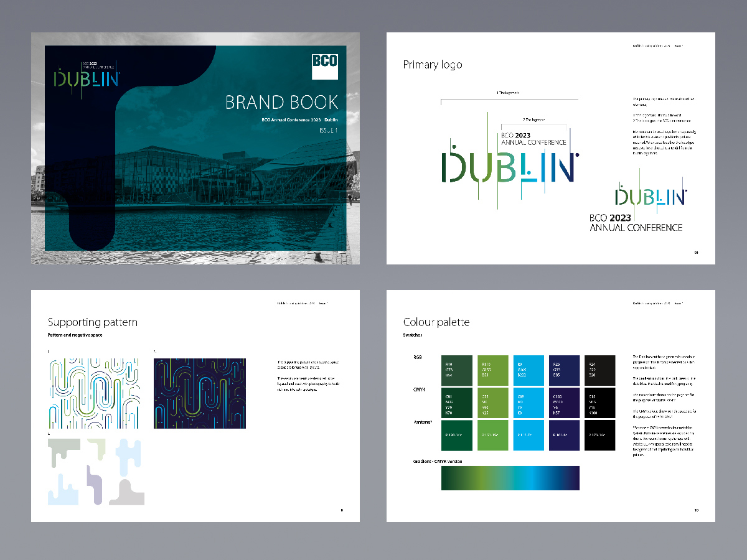Click the dark navy supporting pattern sample
This screenshot has height=560, width=747.
click(200, 393)
